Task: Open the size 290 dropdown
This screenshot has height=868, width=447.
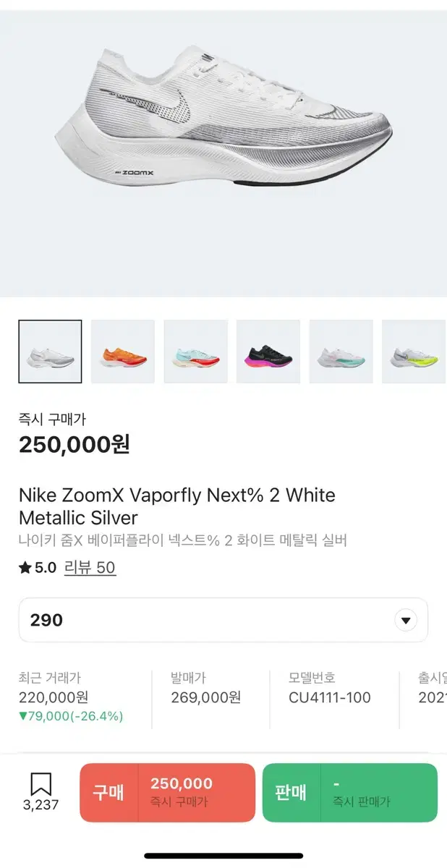Action: click(222, 620)
